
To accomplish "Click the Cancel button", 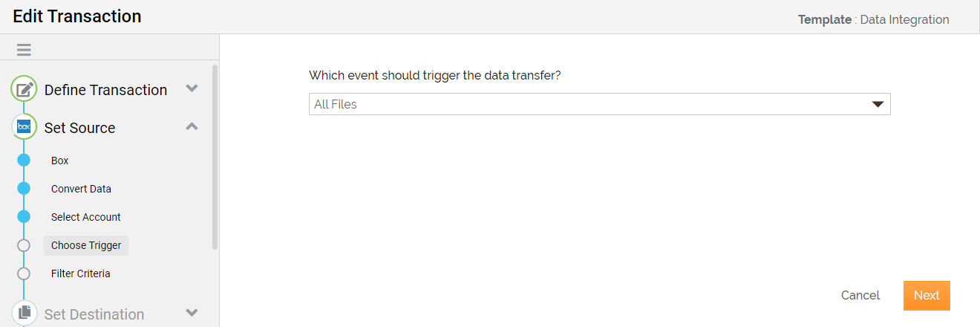I will click(x=860, y=295).
